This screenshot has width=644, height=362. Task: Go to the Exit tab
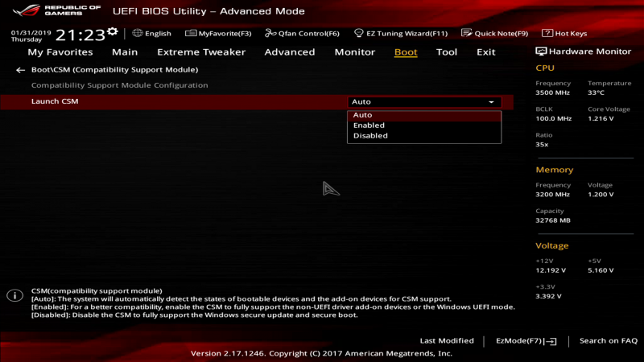coord(486,52)
